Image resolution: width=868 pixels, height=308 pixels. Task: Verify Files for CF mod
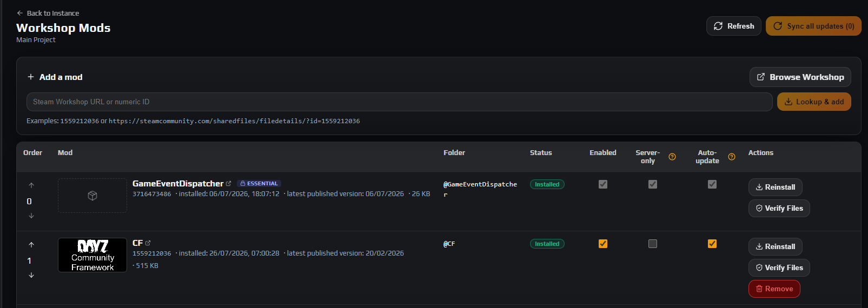point(779,267)
